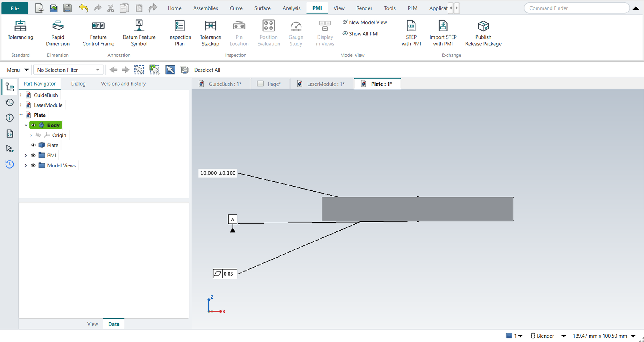The height and width of the screenshot is (342, 644).
Task: Select the Dialog panel tab
Action: (78, 84)
